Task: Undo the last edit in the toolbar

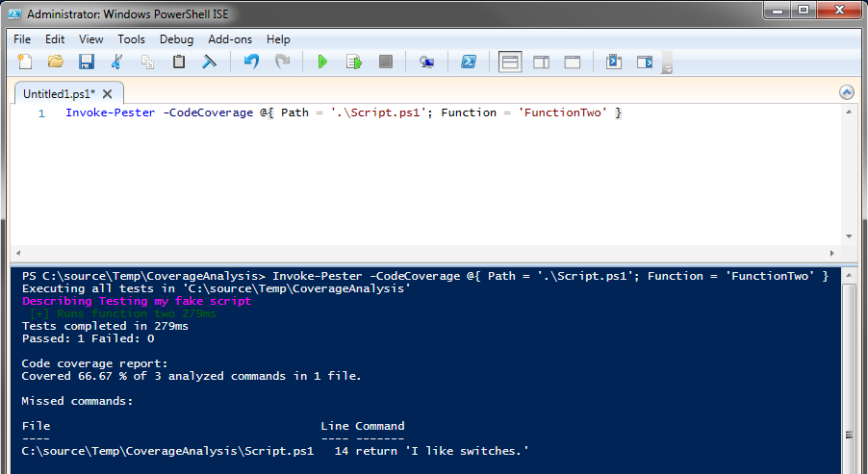Action: (x=251, y=62)
